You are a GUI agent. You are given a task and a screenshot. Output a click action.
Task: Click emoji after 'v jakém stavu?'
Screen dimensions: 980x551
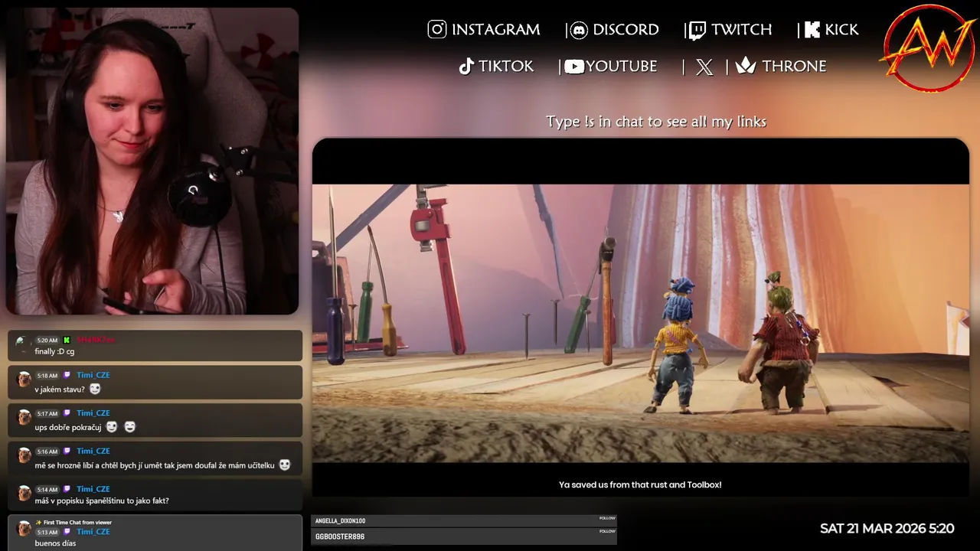click(95, 389)
